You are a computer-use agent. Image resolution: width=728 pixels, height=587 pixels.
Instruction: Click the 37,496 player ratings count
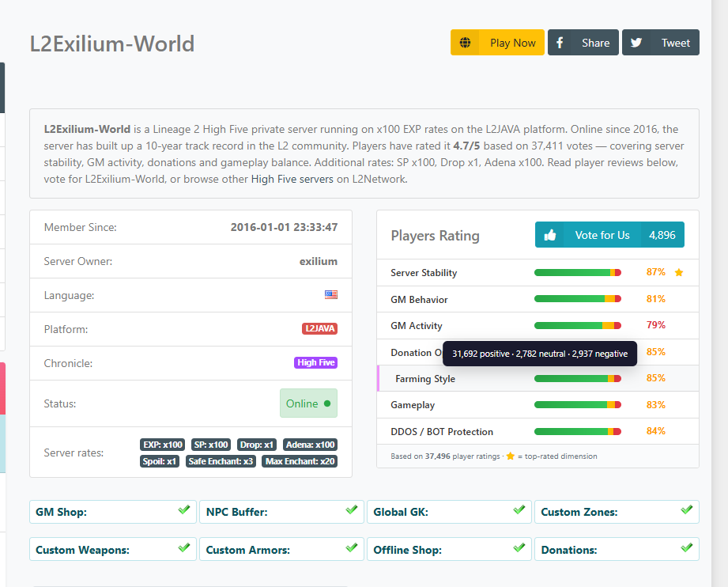click(x=437, y=456)
